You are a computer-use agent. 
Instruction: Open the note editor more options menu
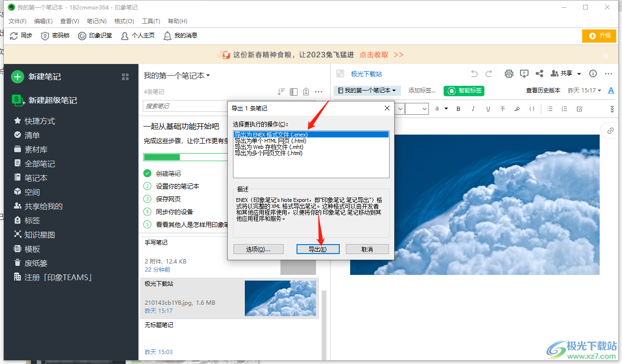tap(608, 73)
